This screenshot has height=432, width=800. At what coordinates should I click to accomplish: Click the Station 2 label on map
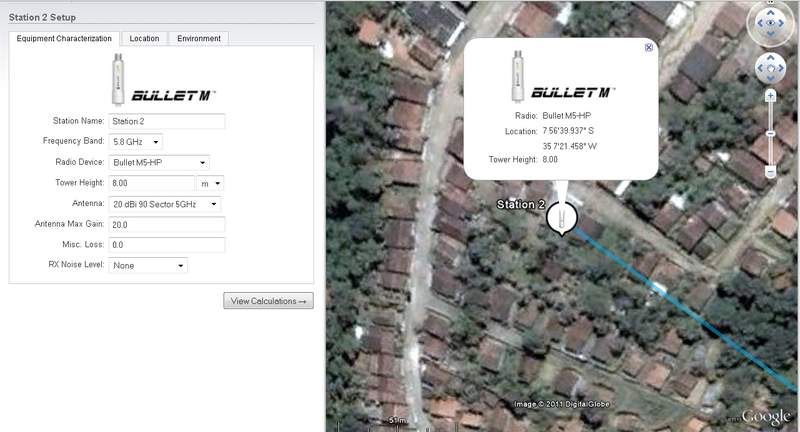pos(521,205)
